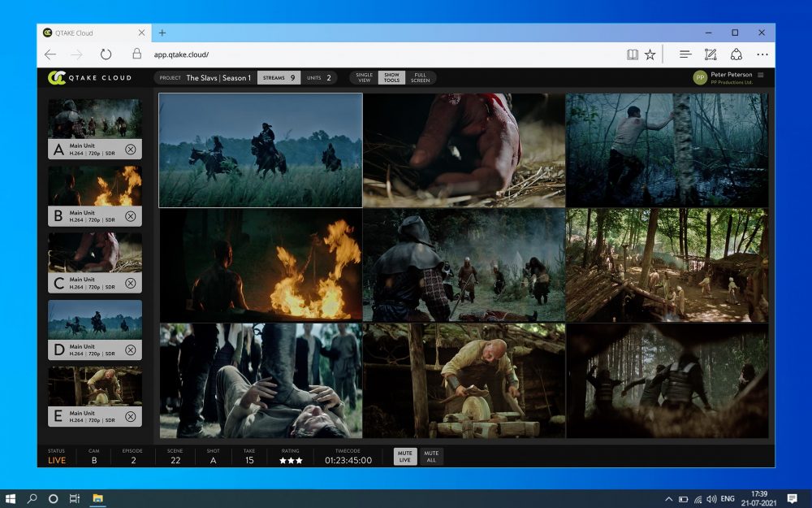The width and height of the screenshot is (812, 508).
Task: Select the man at birch tree tile
Action: coord(667,150)
